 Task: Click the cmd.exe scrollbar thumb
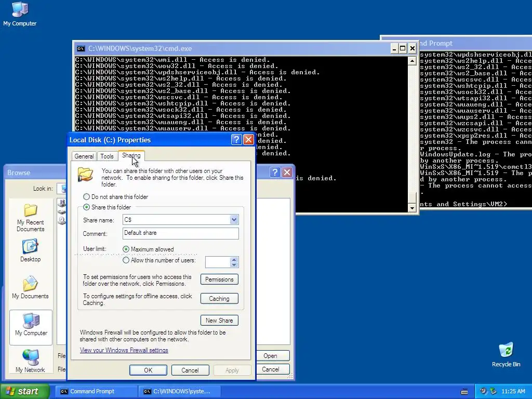tap(412, 198)
